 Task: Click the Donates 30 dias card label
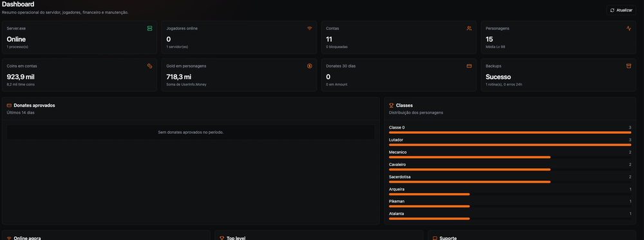340,66
